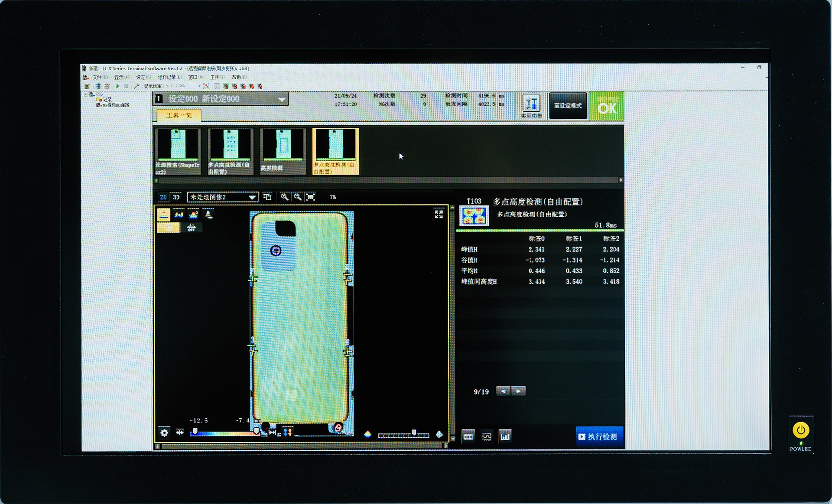Click the fit-to-screen toolbar icon beside zoom ratio
The width and height of the screenshot is (832, 504).
[x=206, y=86]
